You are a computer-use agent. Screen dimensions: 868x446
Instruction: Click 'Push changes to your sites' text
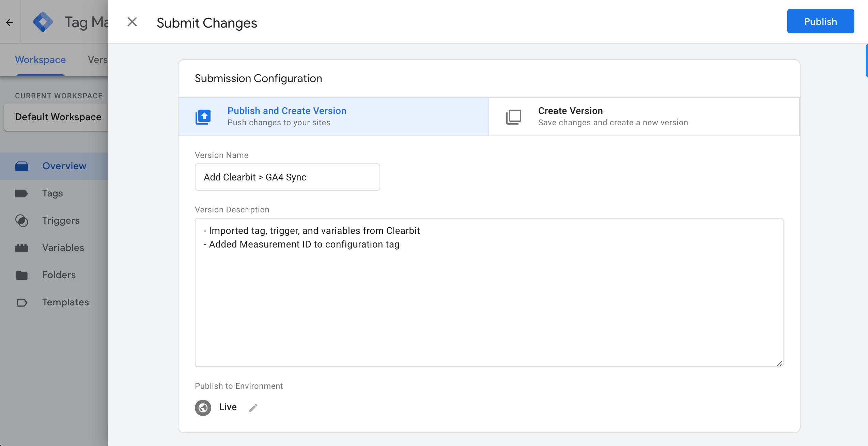279,123
